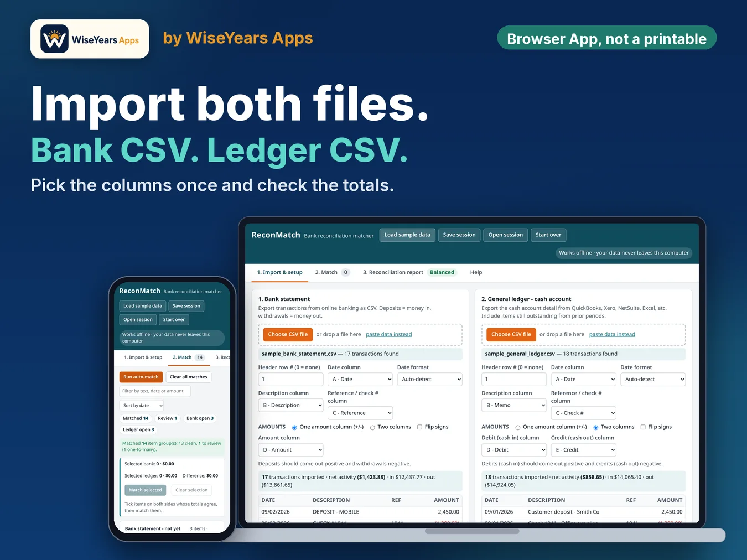Select the Review 1 filter on phone

pyautogui.click(x=168, y=418)
